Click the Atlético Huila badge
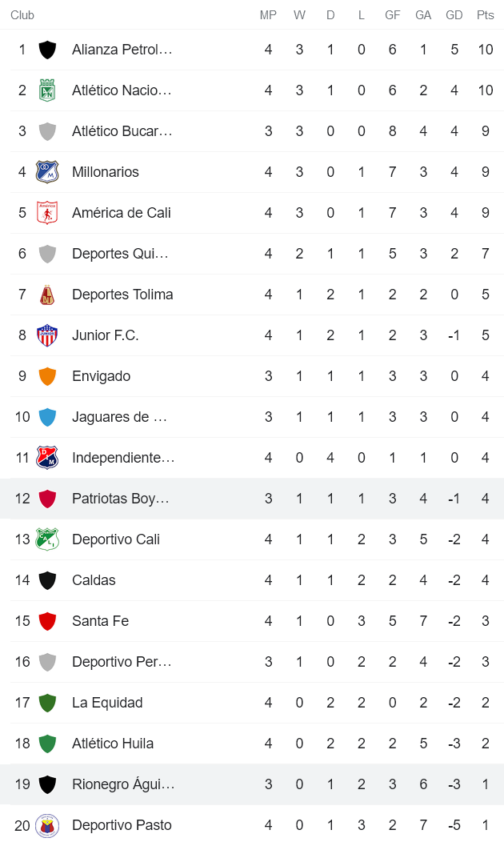The width and height of the screenshot is (504, 850). pyautogui.click(x=48, y=743)
